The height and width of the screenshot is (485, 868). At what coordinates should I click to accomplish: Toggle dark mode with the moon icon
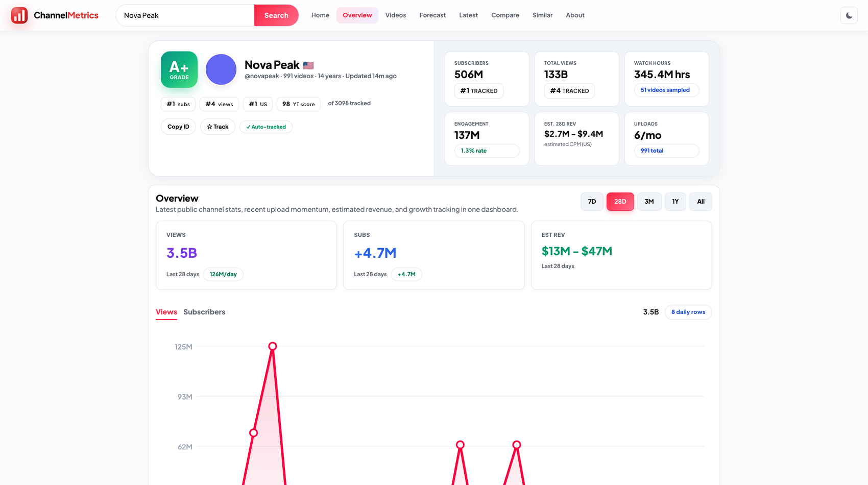pos(849,15)
